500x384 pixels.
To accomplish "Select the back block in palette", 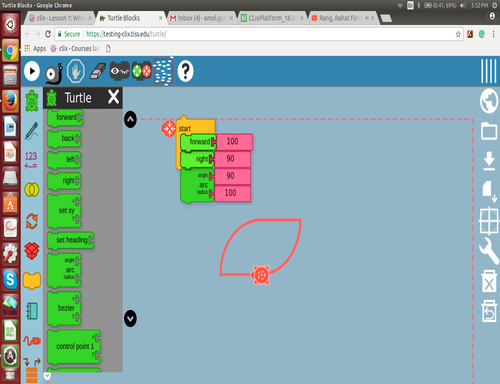I will (64, 139).
